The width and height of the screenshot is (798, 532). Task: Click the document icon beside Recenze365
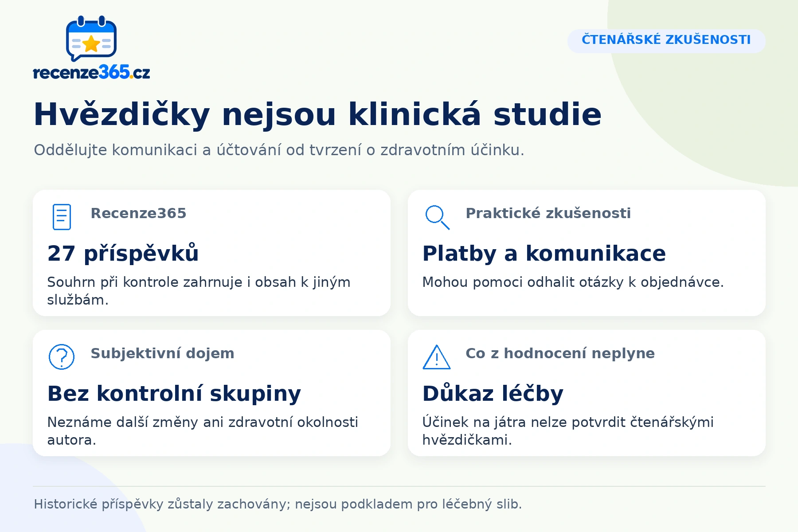62,217
